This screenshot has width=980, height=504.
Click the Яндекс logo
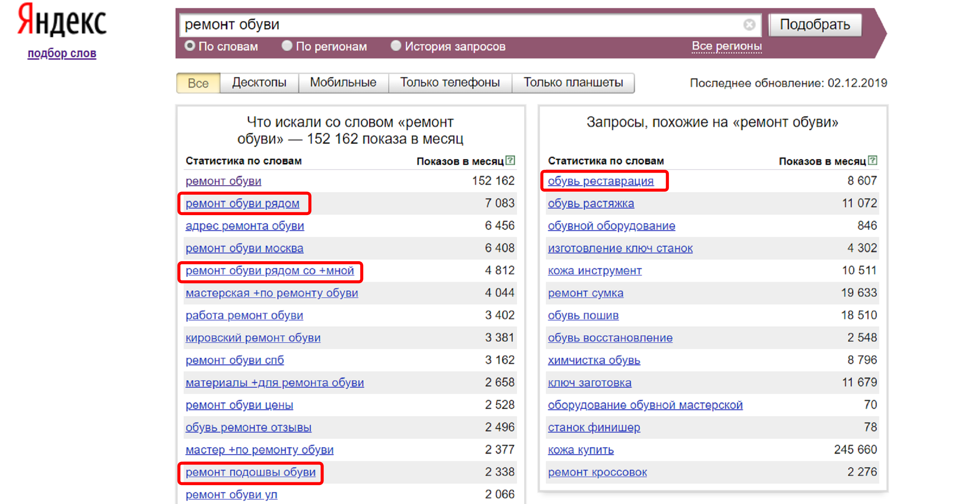coord(62,19)
